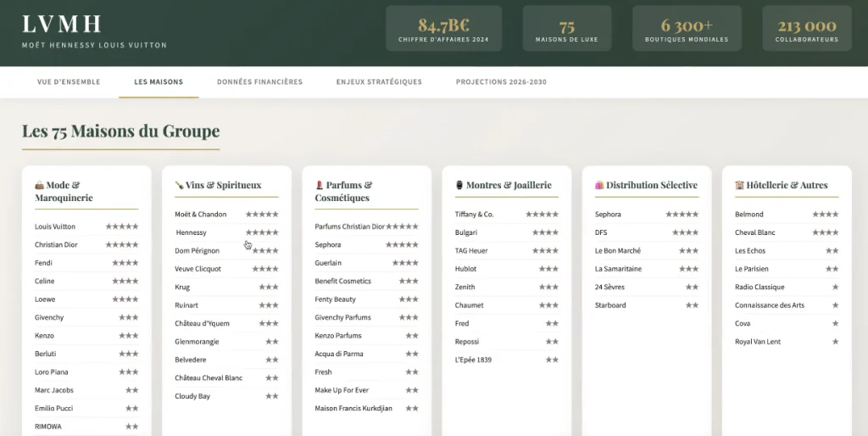Click the Moët Hennessy Louis Vuitton subtitle

[x=94, y=46]
